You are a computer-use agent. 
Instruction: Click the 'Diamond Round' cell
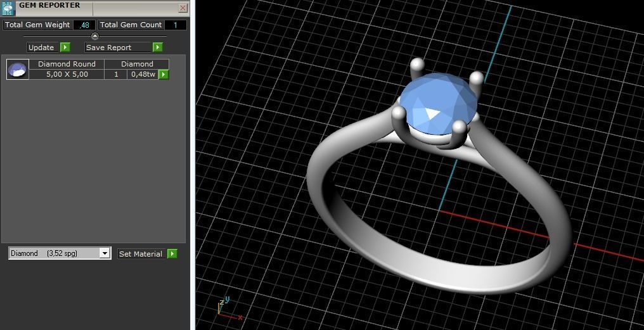pos(67,64)
